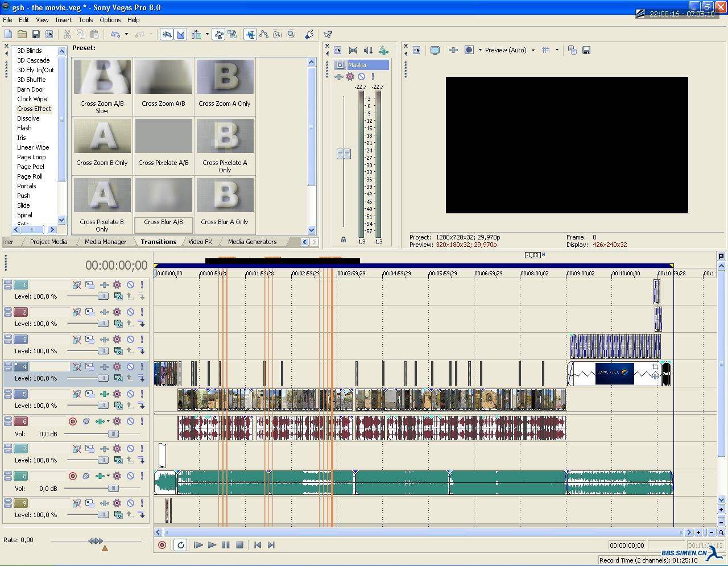Select the Zoom Edit magnifier tool

pyautogui.click(x=291, y=35)
